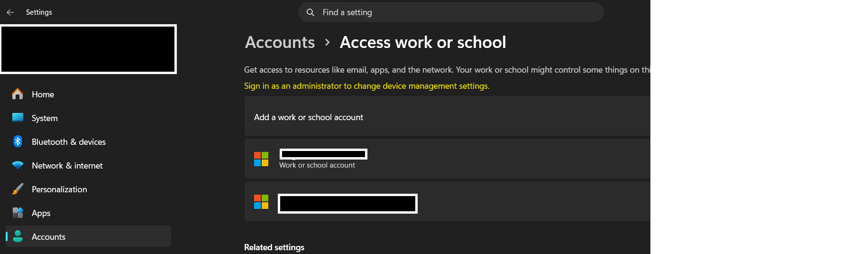Viewport: 868px width, 254px height.
Task: Click the Bluetooth icon in sidebar
Action: tap(18, 141)
